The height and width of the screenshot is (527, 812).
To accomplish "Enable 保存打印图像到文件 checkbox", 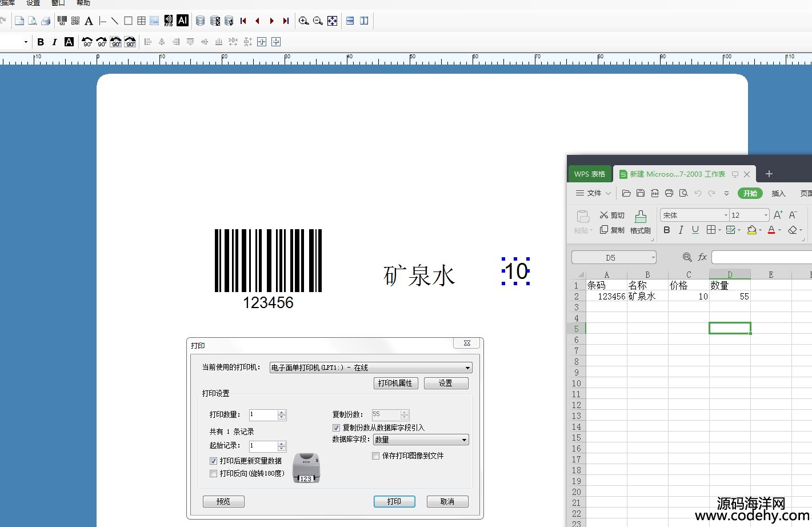I will pos(375,456).
